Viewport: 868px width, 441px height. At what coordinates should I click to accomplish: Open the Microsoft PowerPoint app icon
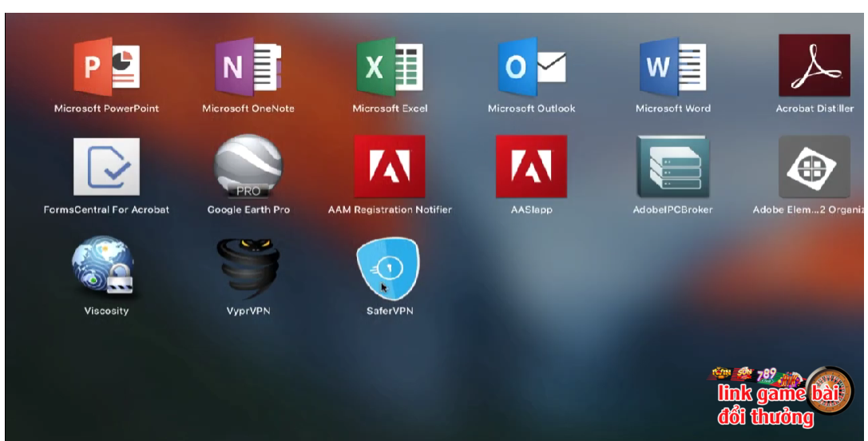tap(106, 66)
